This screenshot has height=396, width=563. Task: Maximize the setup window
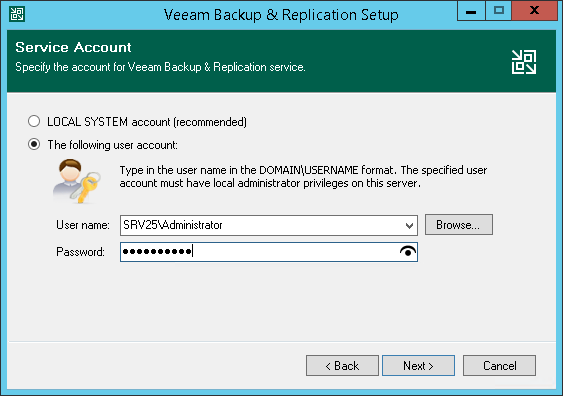click(498, 11)
